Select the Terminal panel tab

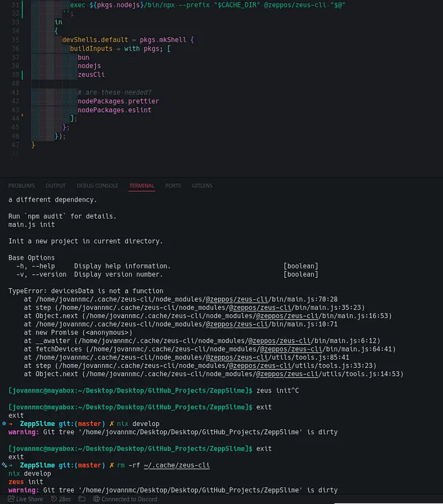(x=142, y=186)
